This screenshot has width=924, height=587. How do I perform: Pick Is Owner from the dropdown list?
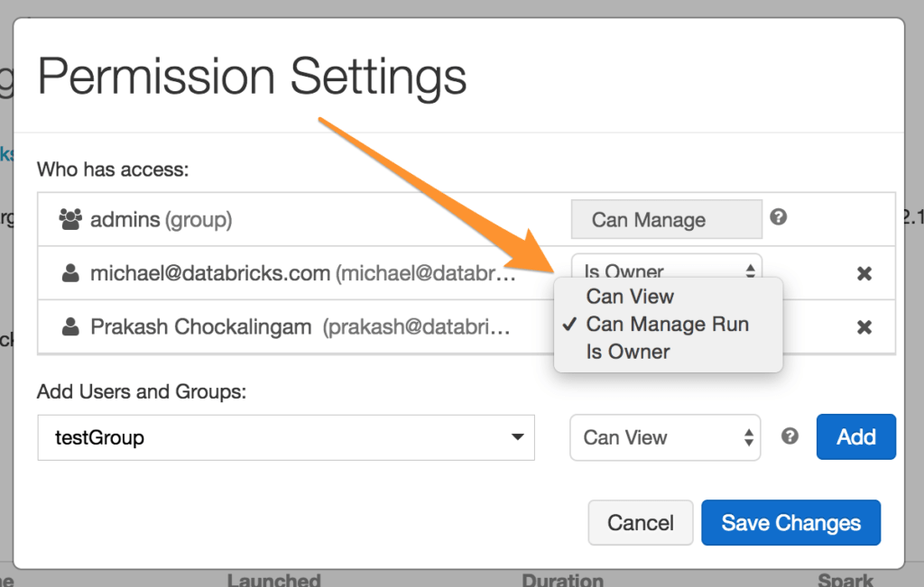(628, 352)
